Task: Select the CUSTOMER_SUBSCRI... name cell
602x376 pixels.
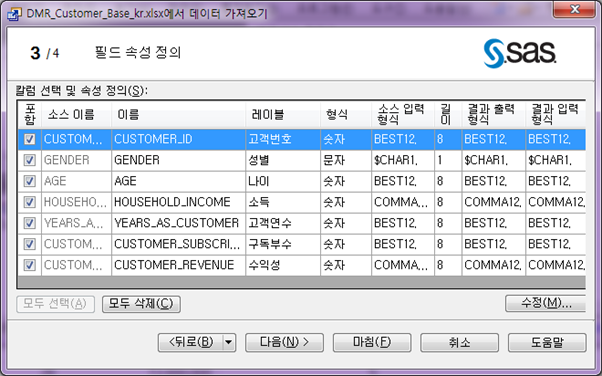Action: point(179,244)
